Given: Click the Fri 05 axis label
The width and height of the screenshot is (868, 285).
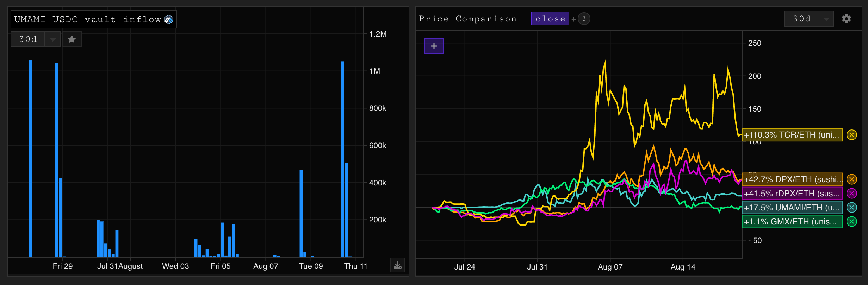Looking at the screenshot, I should click(221, 266).
